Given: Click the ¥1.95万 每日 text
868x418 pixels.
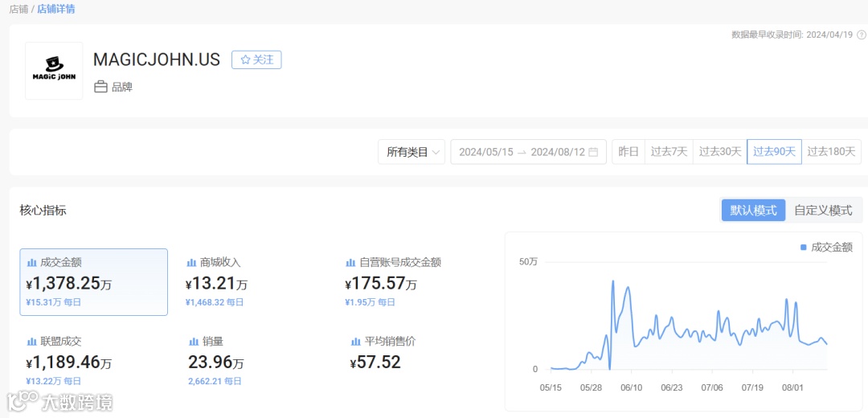Looking at the screenshot, I should (370, 302).
